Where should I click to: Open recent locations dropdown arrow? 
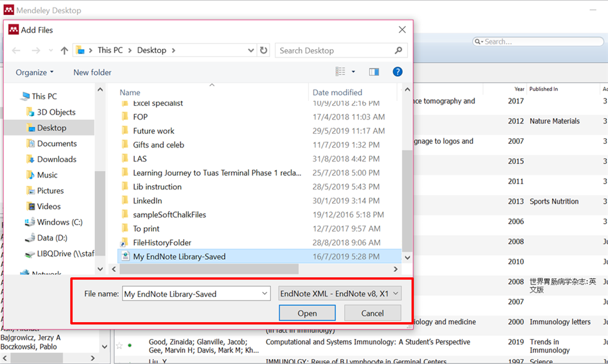[x=51, y=51]
